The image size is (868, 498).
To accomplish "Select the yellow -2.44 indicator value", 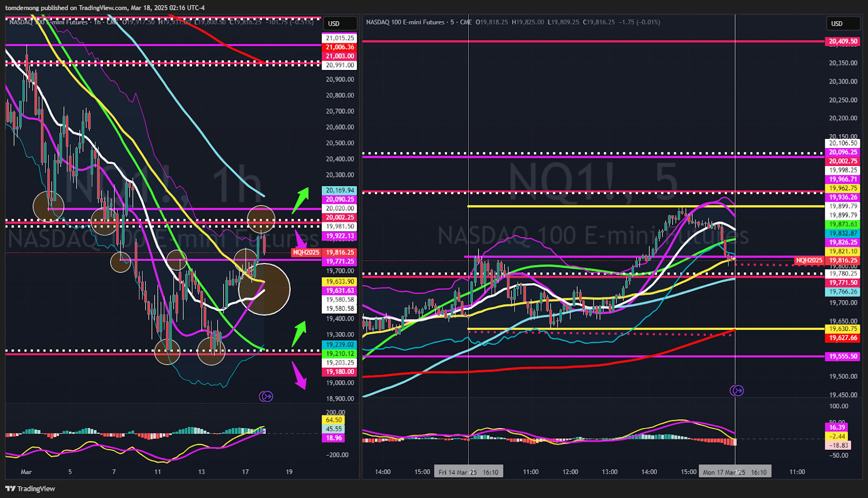I will click(837, 436).
